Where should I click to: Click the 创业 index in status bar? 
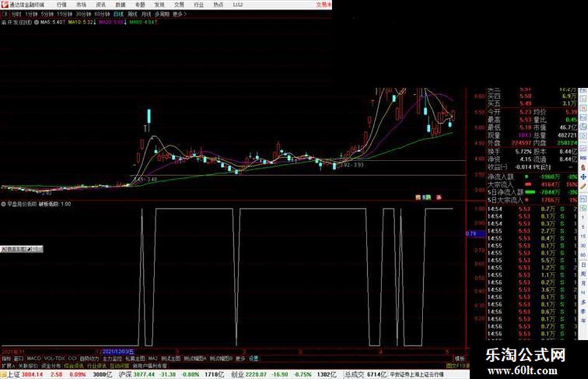coord(237,375)
